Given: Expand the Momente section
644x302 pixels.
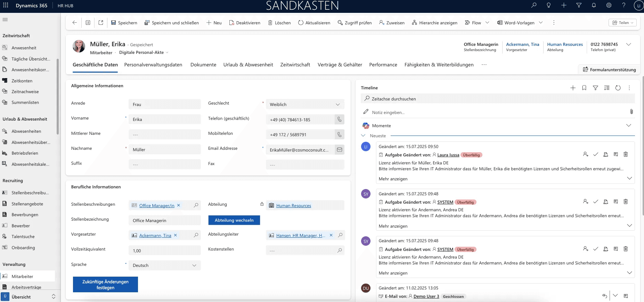Looking at the screenshot, I should (628, 125).
